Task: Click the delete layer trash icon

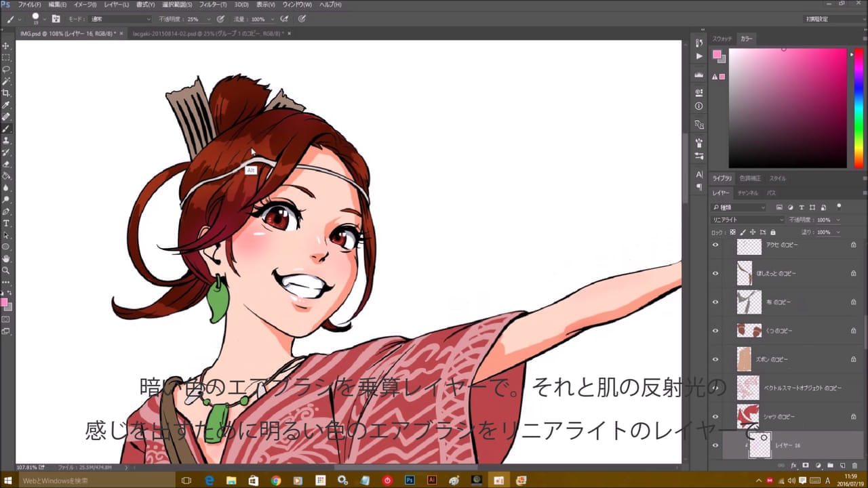Action: 853,466
